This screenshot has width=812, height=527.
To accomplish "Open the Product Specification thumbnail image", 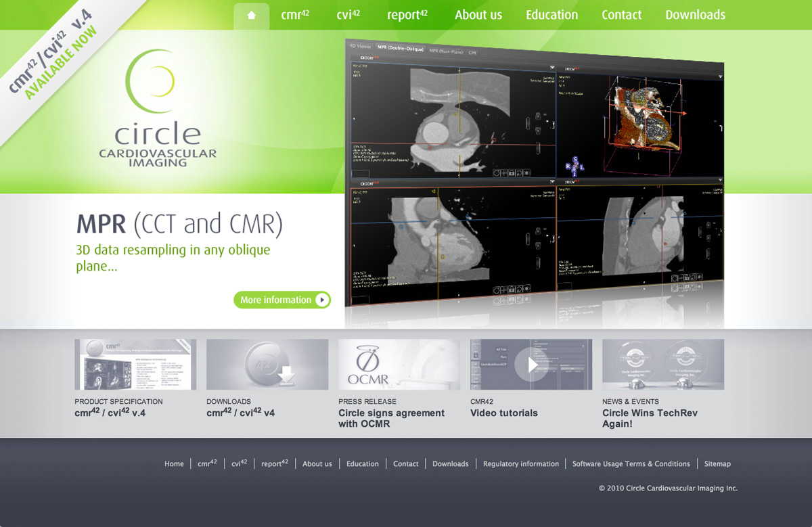I will click(135, 365).
